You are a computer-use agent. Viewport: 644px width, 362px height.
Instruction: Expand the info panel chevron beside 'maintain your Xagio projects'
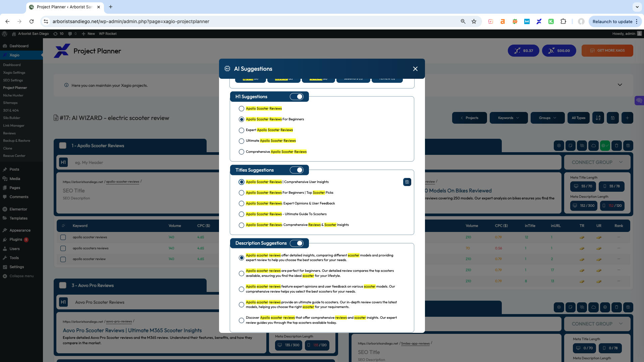click(x=620, y=85)
